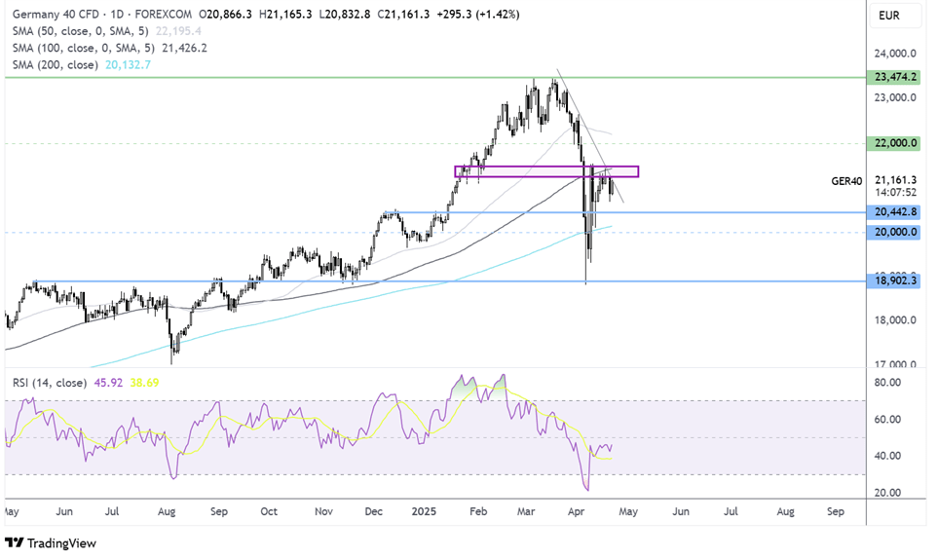This screenshot has width=938, height=560.
Task: Click the SMA 200 value 20,132.7
Action: tap(128, 64)
